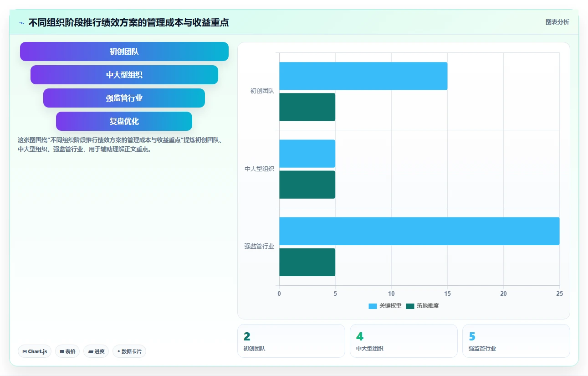
Task: Click the 初创团队 blue 关键权重 bar
Action: [363, 76]
